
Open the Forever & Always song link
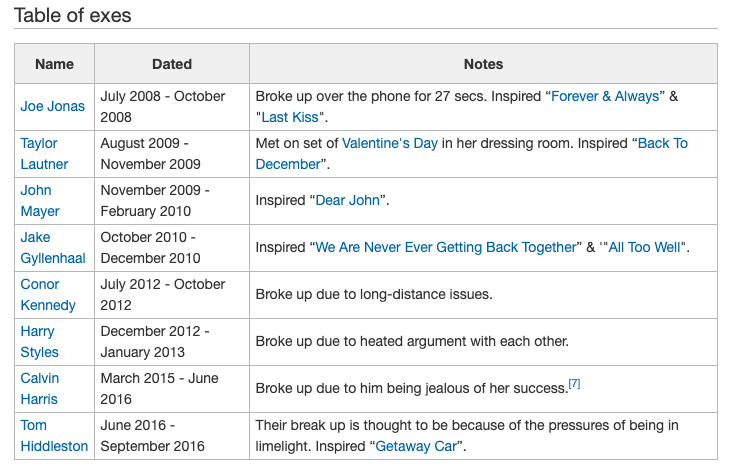tap(605, 96)
